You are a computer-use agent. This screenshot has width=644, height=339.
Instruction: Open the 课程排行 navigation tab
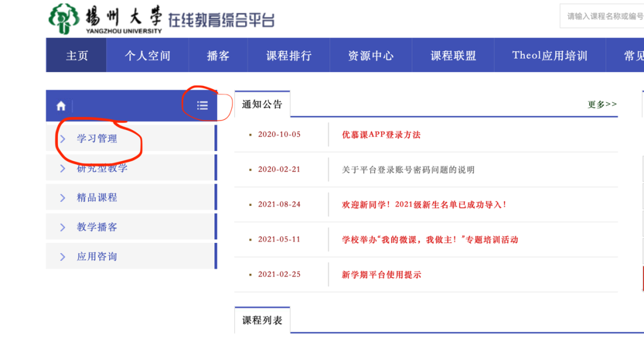(x=289, y=55)
